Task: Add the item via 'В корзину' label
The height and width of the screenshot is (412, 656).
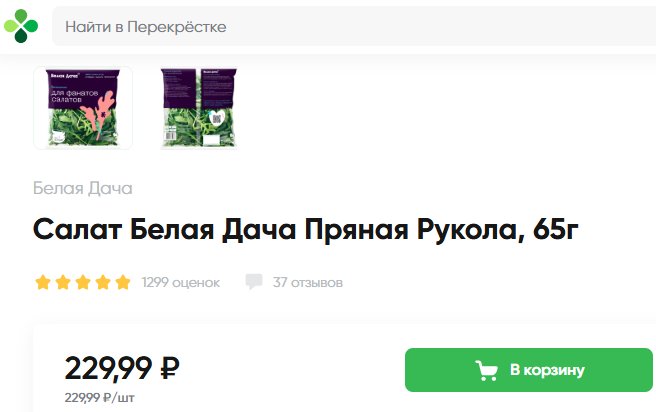Action: tap(547, 370)
